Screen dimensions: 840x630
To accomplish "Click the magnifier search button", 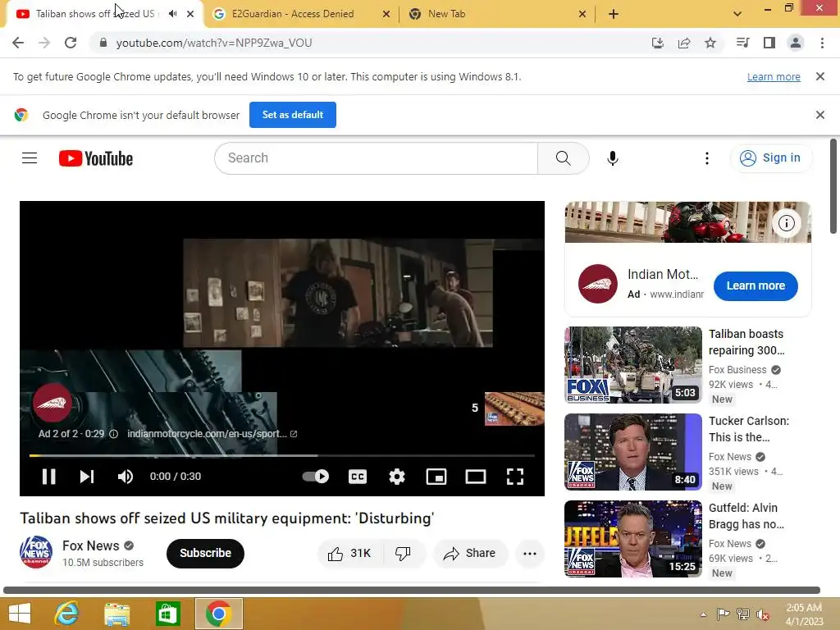I will coord(563,158).
